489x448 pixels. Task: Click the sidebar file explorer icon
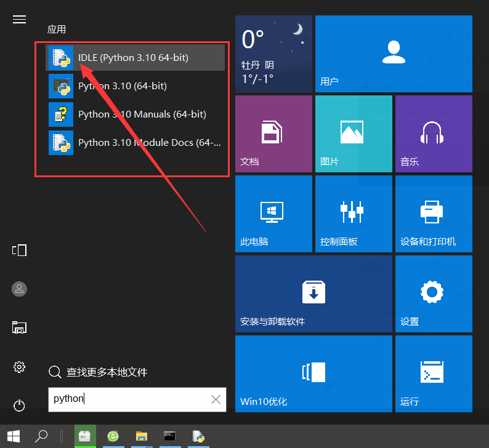click(x=19, y=328)
